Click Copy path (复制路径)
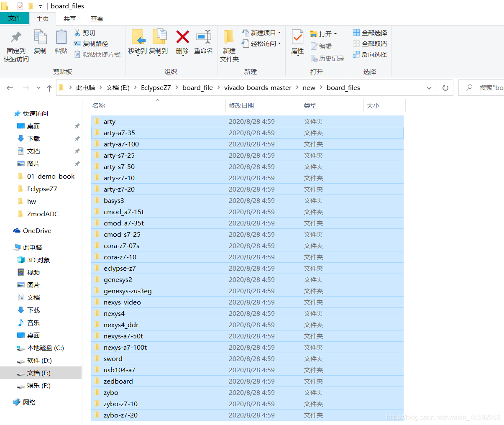This screenshot has height=425, width=504. [x=91, y=44]
